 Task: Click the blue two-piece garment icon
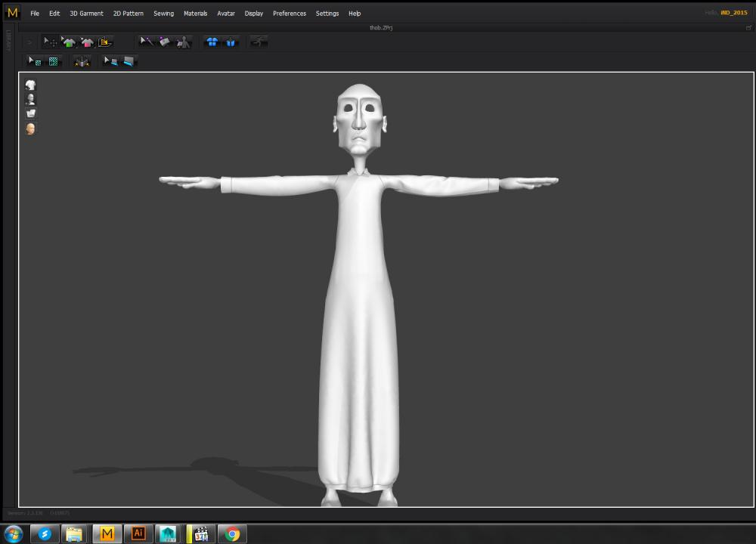(x=212, y=42)
